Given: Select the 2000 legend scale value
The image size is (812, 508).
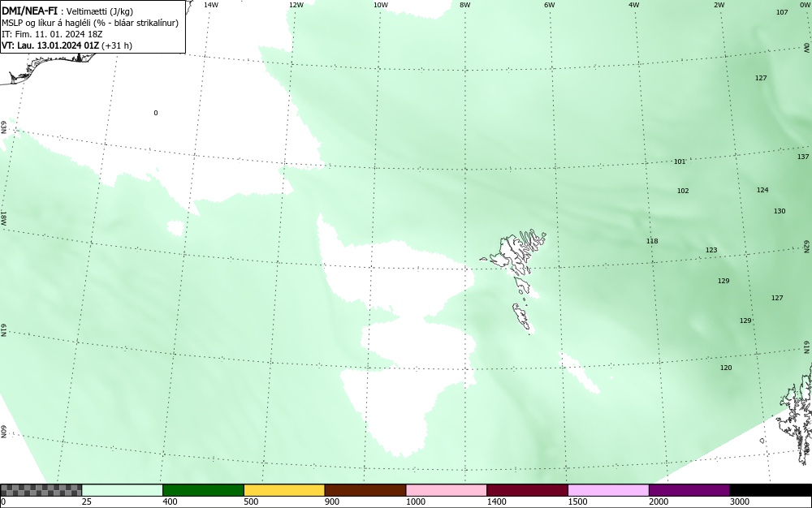Looking at the screenshot, I should 659,502.
